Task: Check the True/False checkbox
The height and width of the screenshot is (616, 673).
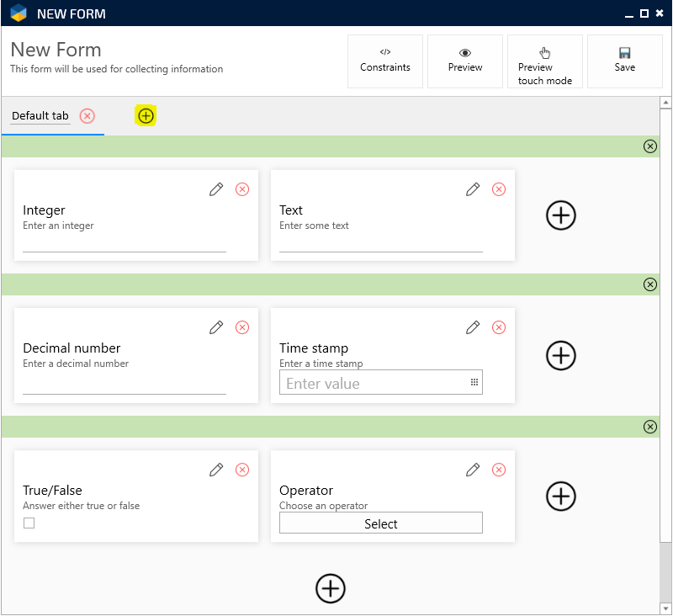Action: click(x=29, y=523)
